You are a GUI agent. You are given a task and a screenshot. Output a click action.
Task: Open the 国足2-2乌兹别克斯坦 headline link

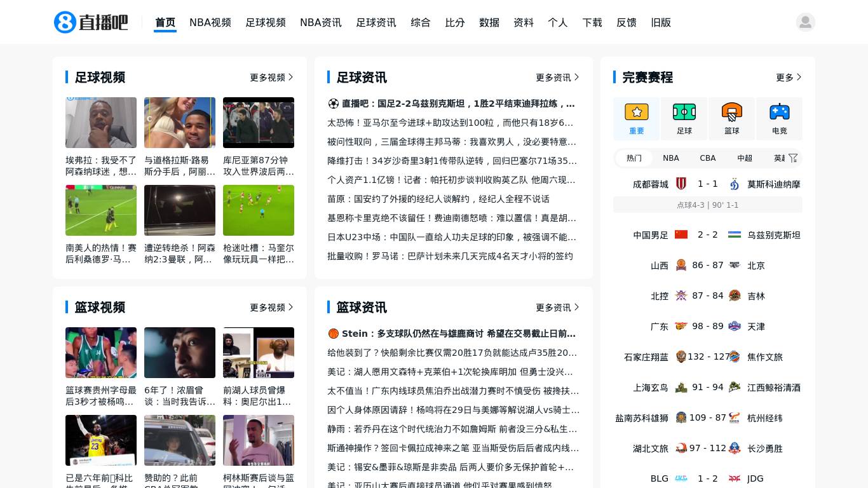(454, 104)
